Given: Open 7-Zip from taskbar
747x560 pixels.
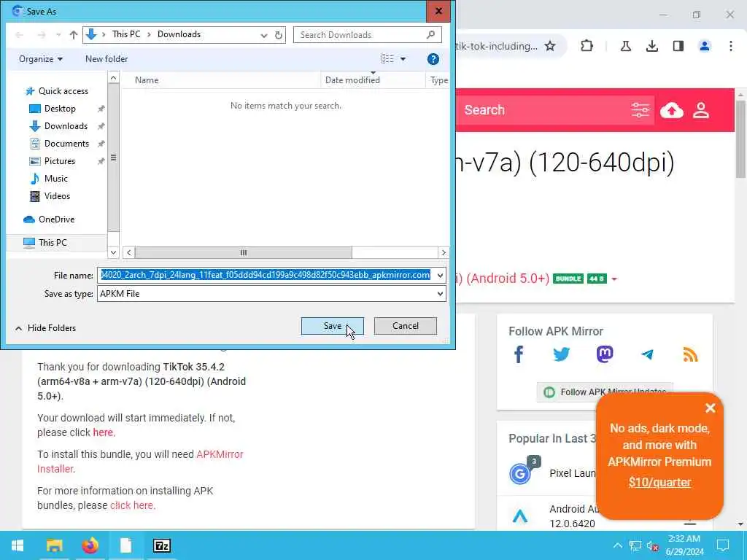Looking at the screenshot, I should (x=162, y=545).
